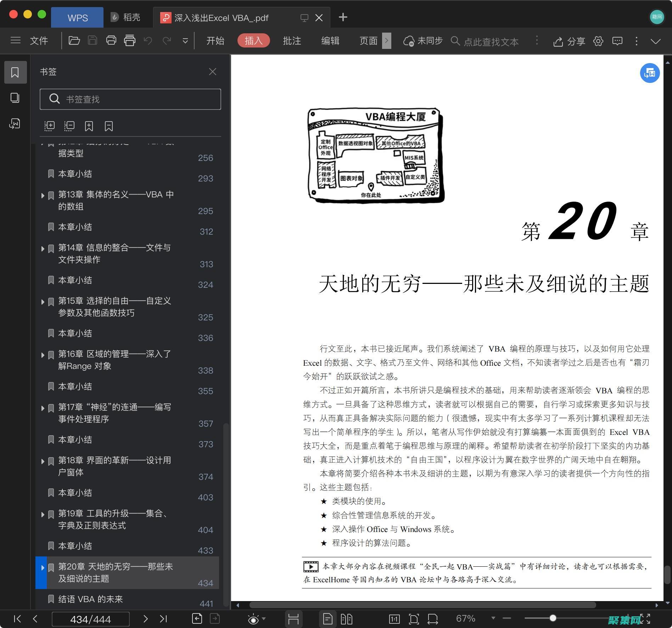Go to last page using skip-to-end icon
Image resolution: width=672 pixels, height=628 pixels.
point(164,618)
